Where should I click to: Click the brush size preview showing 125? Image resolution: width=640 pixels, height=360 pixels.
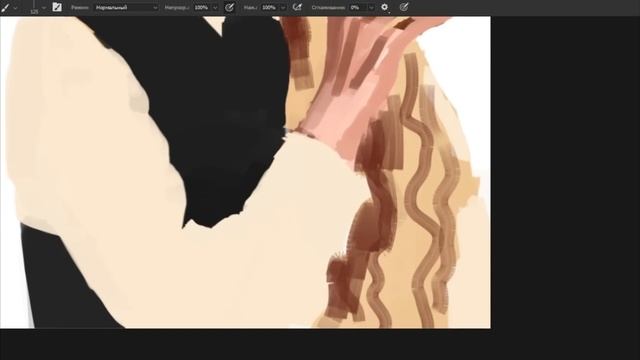click(34, 7)
